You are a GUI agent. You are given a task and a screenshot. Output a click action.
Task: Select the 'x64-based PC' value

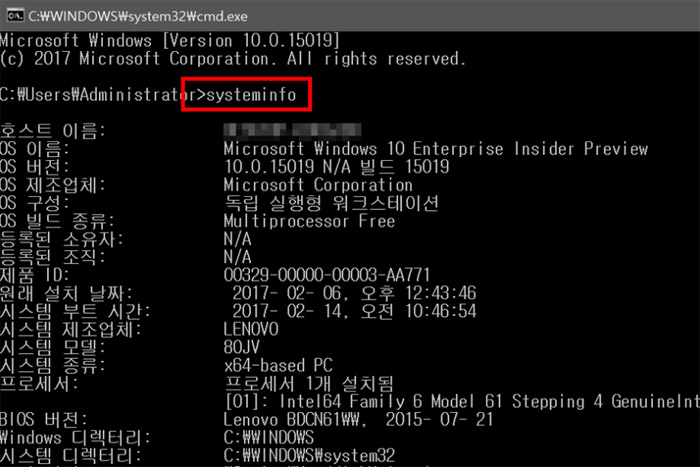tap(278, 365)
